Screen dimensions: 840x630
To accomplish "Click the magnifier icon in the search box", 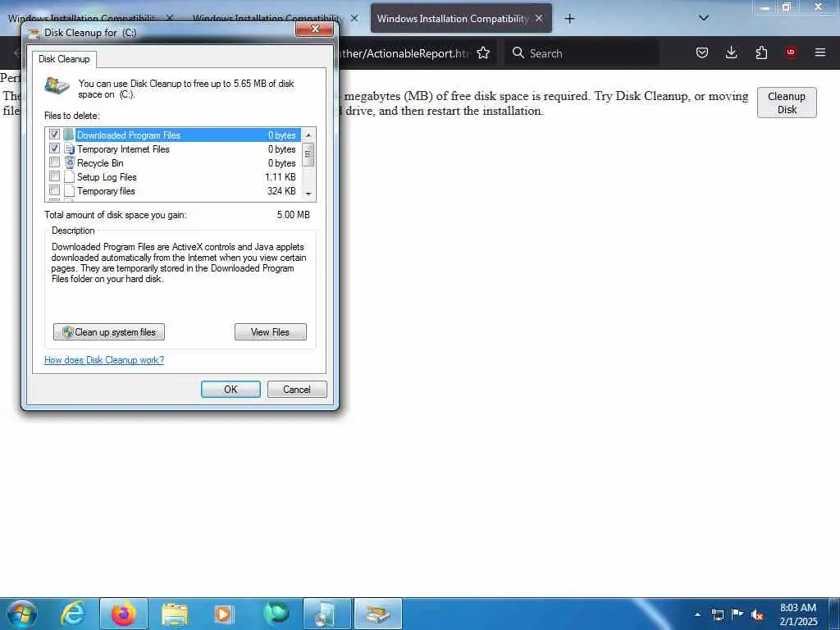I will point(518,53).
